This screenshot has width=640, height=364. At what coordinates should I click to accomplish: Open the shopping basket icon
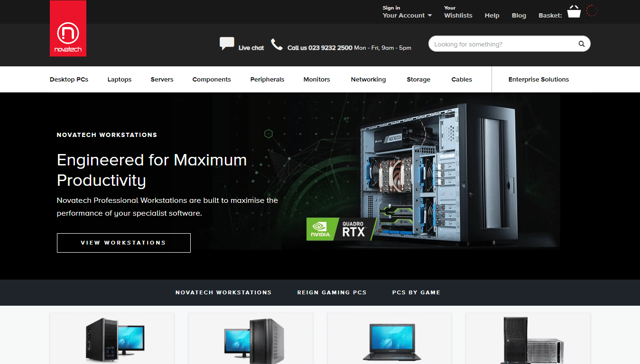pos(574,11)
